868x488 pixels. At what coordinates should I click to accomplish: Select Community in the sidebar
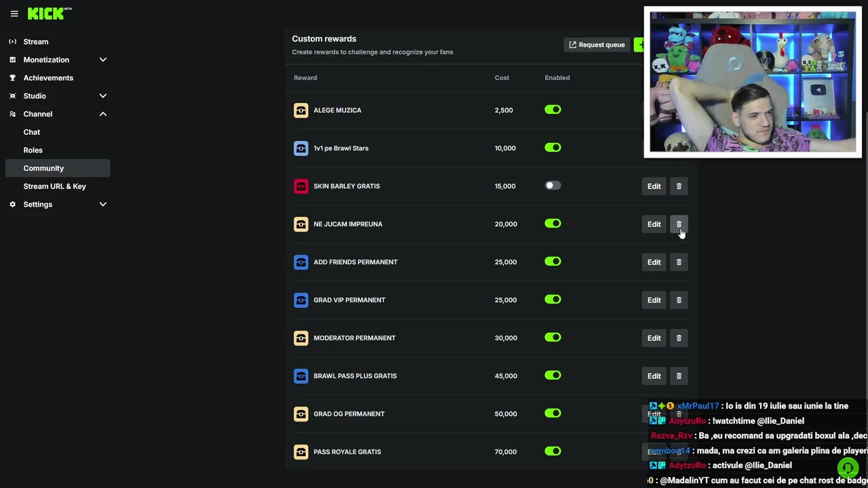point(57,168)
